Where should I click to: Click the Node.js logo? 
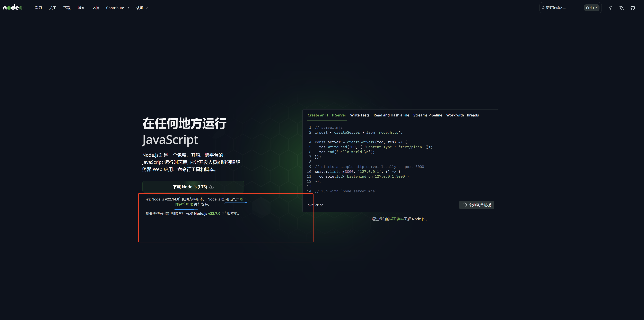click(x=13, y=8)
